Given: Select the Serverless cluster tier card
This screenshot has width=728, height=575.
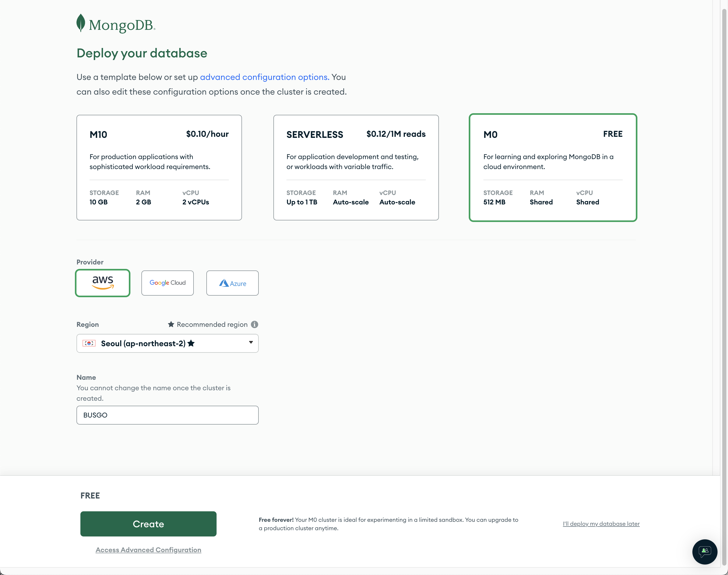Looking at the screenshot, I should (x=356, y=167).
